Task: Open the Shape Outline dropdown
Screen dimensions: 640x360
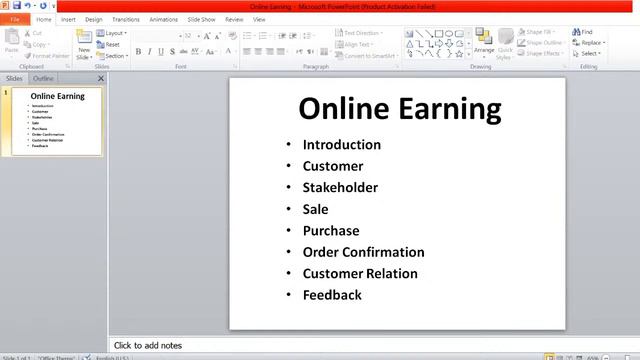Action: (541, 42)
